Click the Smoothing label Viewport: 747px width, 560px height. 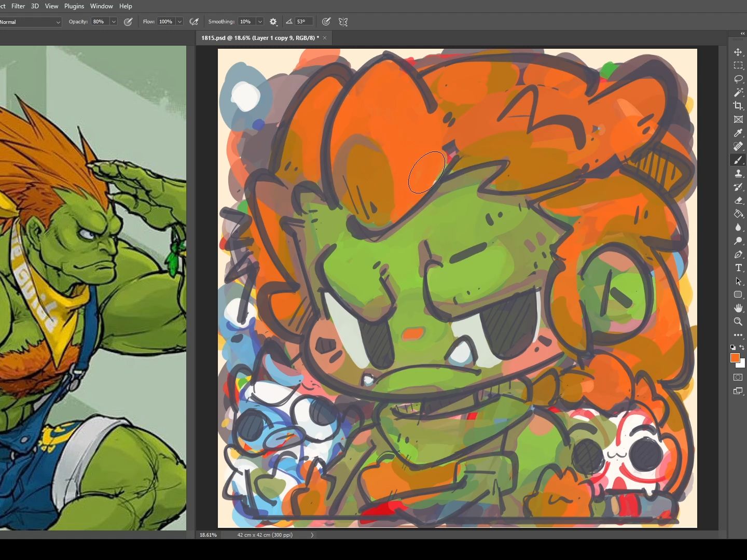pos(222,22)
